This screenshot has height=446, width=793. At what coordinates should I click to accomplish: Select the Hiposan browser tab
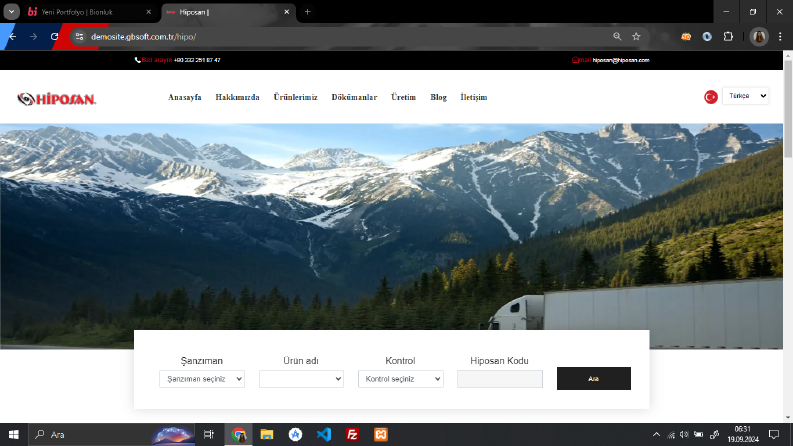pos(226,12)
